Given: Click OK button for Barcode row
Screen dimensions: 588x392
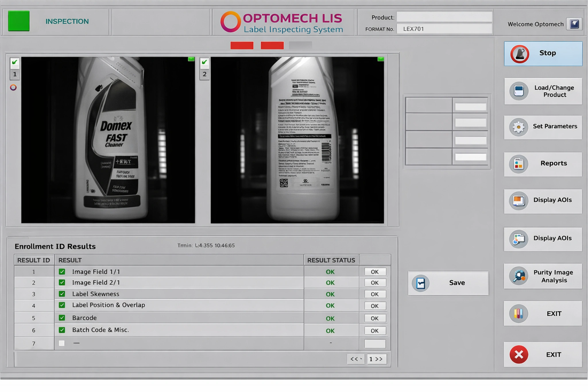Looking at the screenshot, I should pos(375,318).
